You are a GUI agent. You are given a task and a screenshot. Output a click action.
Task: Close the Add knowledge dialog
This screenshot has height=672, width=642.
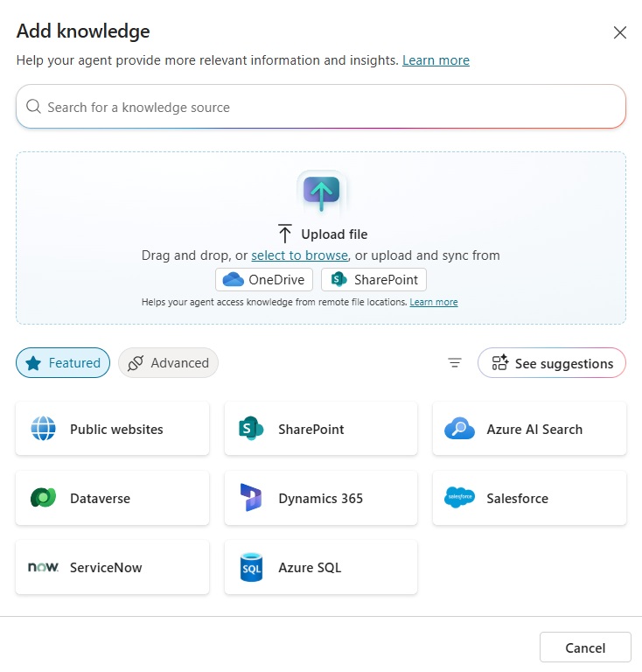pyautogui.click(x=620, y=32)
